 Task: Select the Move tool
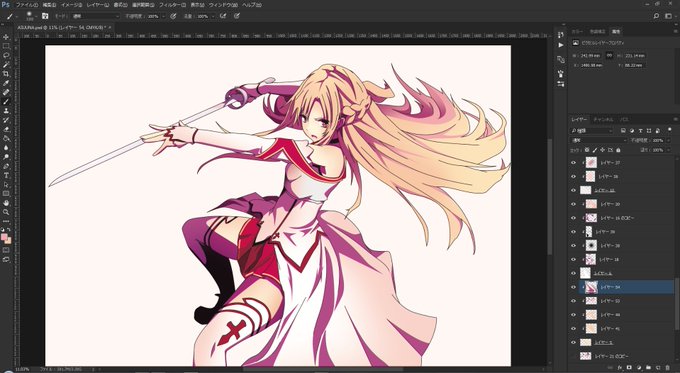6,37
